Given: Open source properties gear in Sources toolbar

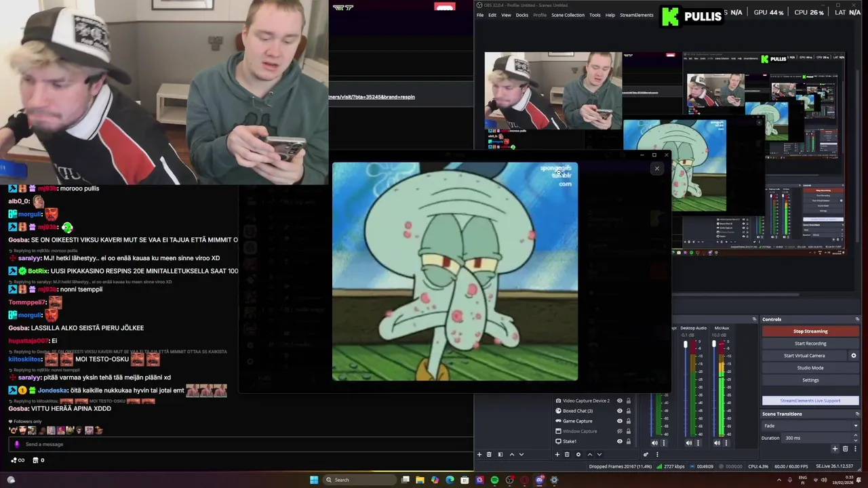Looking at the screenshot, I should coord(578,455).
